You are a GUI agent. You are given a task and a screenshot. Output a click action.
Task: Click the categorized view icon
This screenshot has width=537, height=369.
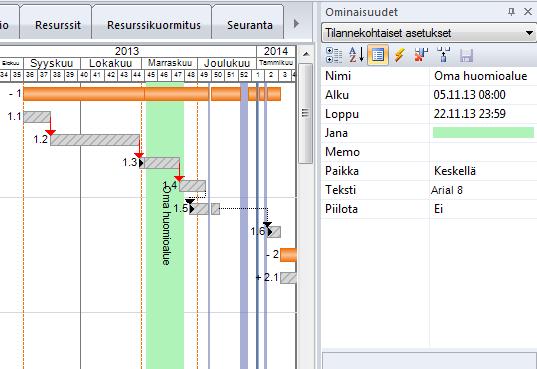334,55
